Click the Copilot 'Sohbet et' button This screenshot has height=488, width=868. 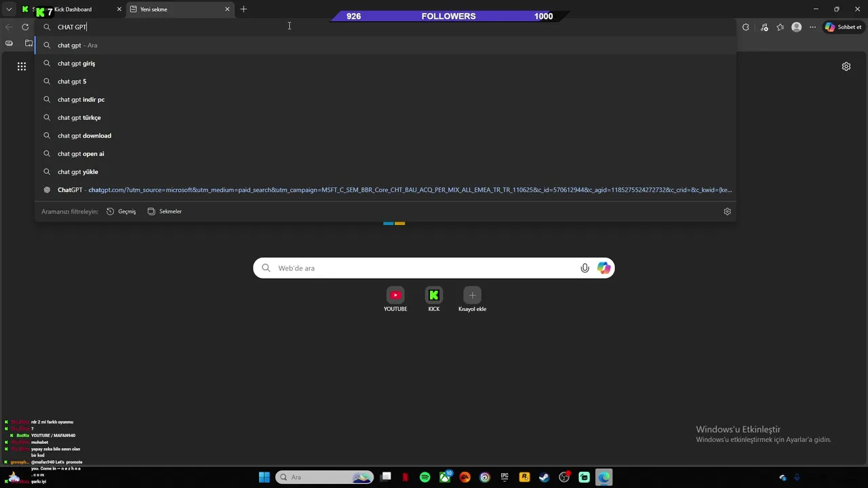(843, 27)
